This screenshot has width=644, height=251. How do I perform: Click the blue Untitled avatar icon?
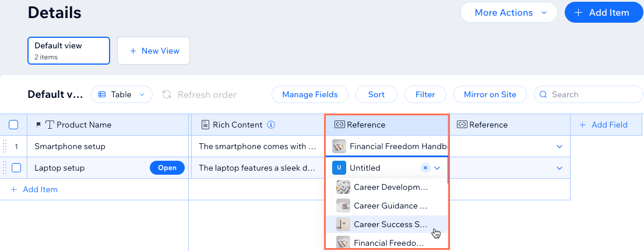click(339, 168)
